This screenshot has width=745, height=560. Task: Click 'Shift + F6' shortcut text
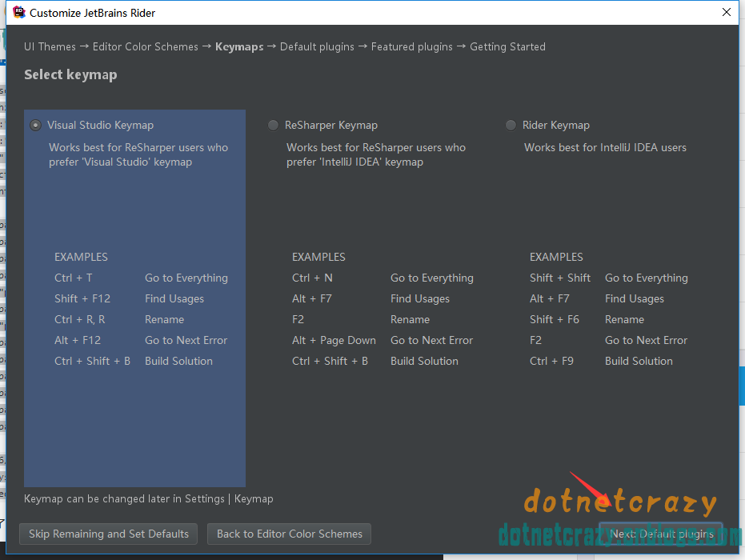555,320
